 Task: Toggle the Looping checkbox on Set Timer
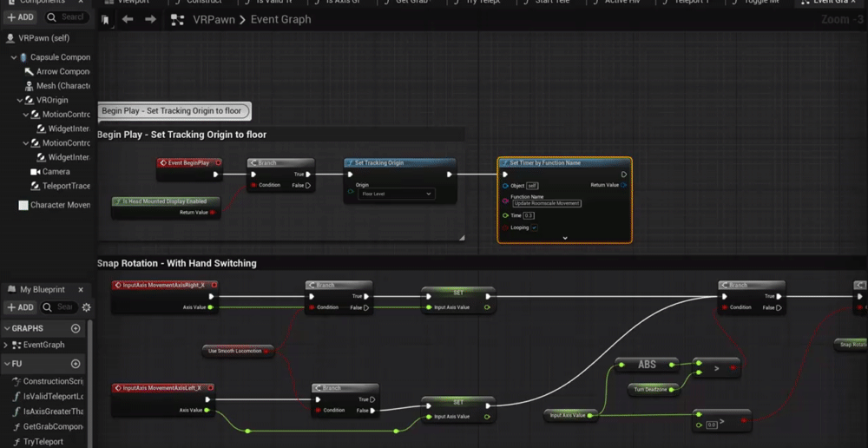[x=534, y=227]
